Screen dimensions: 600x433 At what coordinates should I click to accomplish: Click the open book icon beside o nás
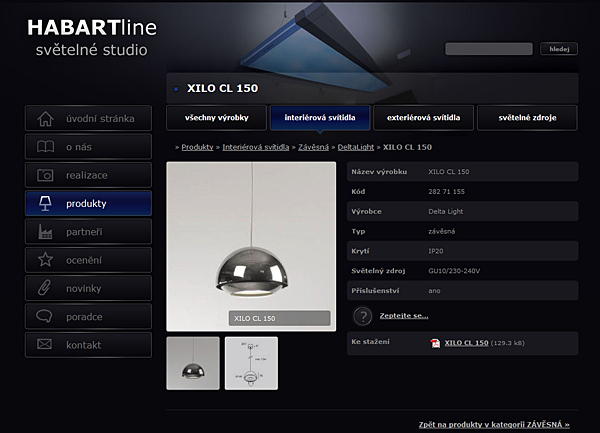click(x=45, y=147)
